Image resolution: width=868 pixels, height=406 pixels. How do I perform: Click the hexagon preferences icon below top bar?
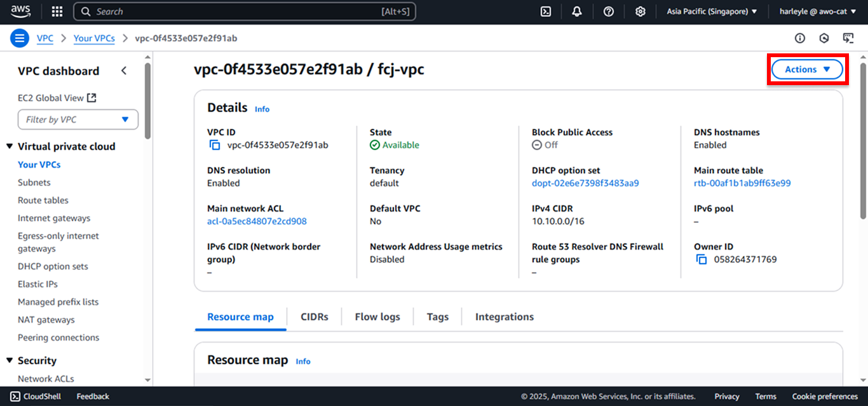coord(824,38)
